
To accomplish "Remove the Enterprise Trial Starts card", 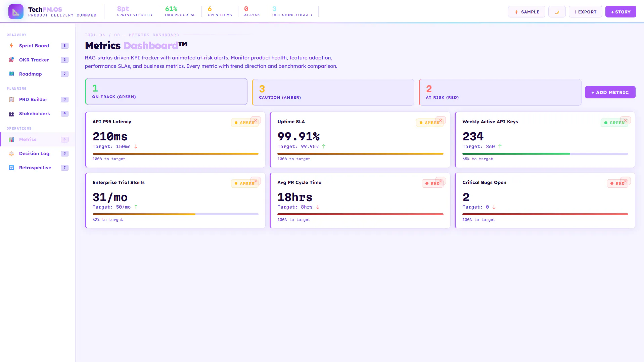I will tap(256, 181).
